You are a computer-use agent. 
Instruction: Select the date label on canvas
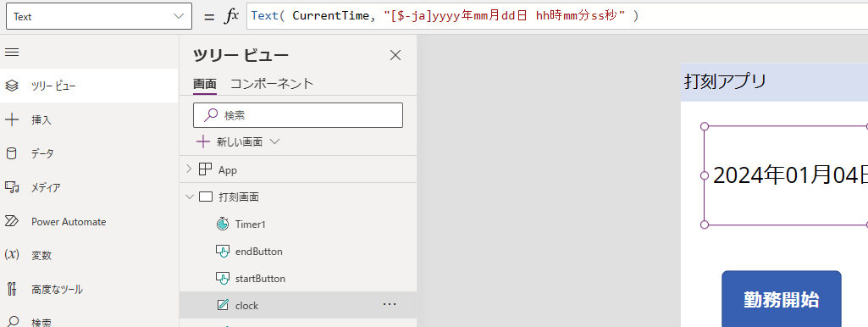point(786,175)
